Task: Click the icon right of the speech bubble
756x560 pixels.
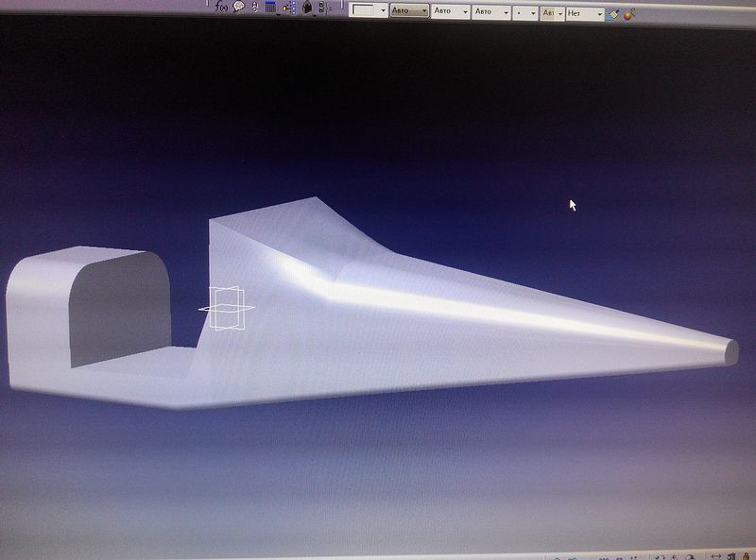Action: tap(254, 7)
